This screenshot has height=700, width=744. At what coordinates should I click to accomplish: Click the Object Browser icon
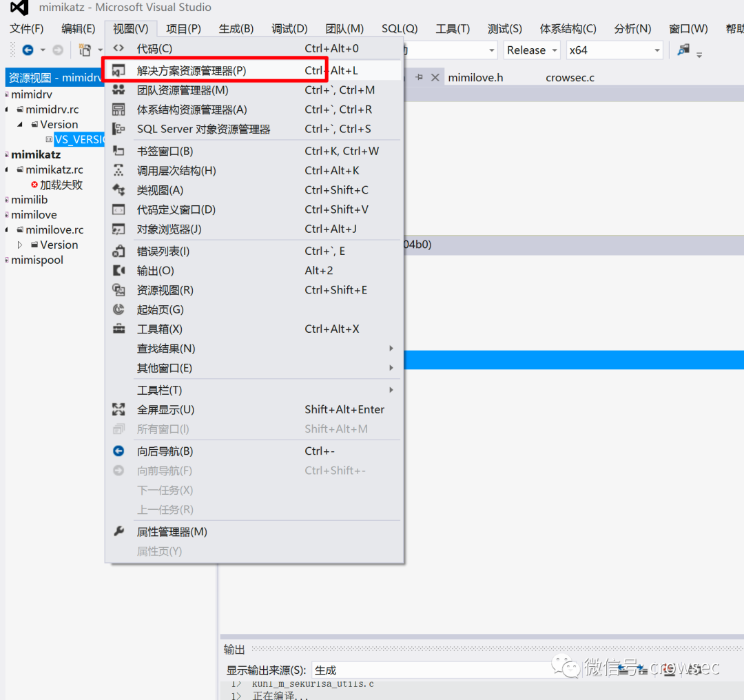tap(118, 229)
